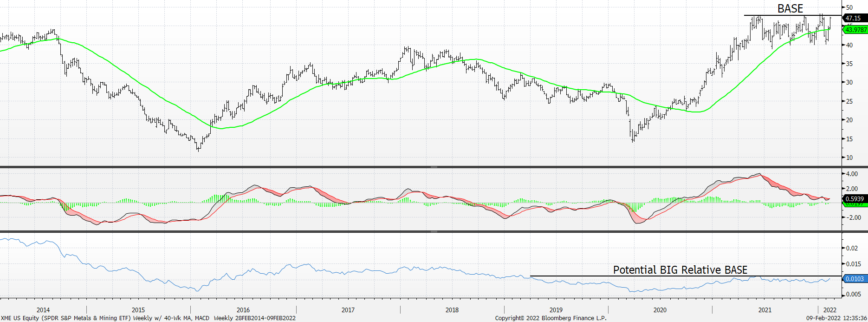Select the Copyright 2022 Bloomberg Finance L.P. text
868x322 pixels.
[551, 318]
